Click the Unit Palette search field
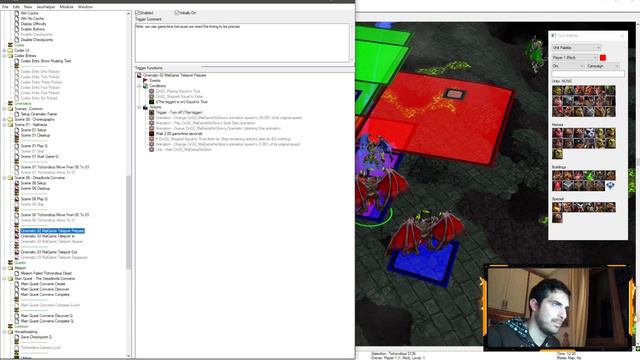 point(588,74)
